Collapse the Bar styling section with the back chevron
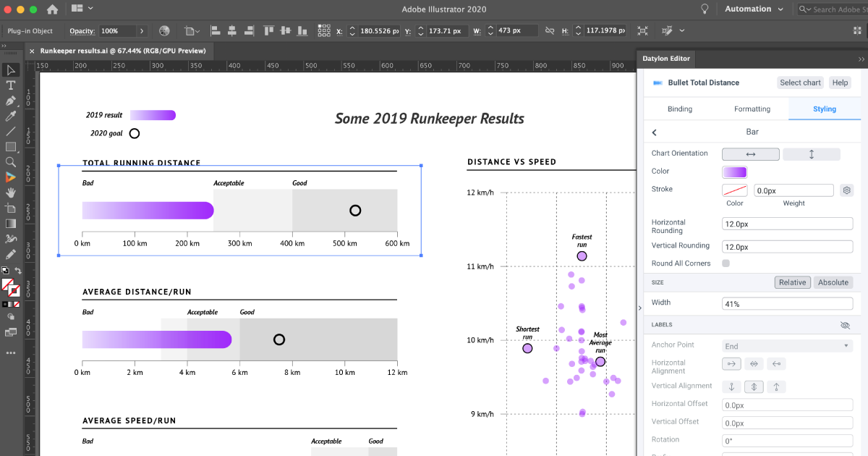 pos(654,132)
